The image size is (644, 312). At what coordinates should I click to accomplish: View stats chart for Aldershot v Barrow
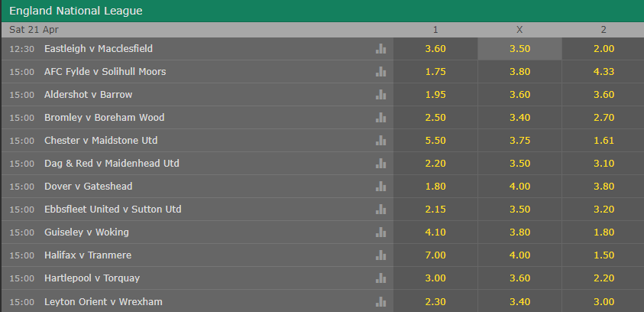(380, 95)
